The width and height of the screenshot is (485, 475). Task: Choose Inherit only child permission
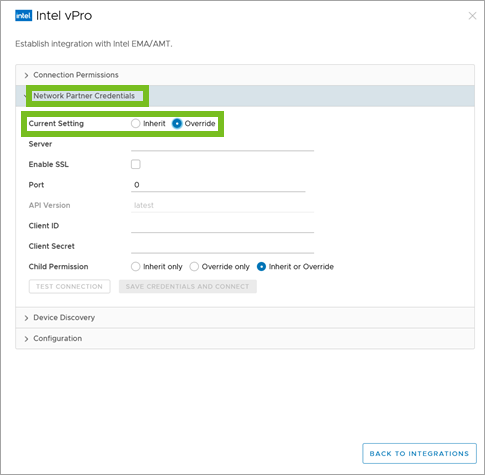135,267
